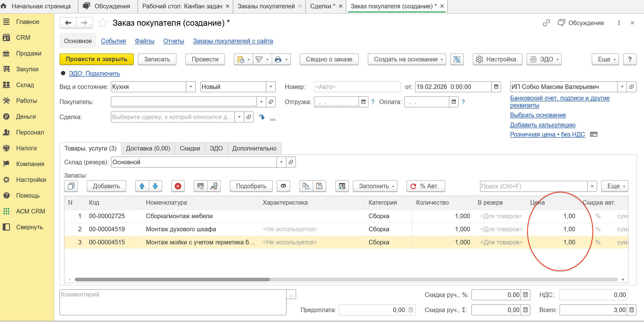The image size is (644, 324).
Task: Toggle the eye visibility button
Action: (x=283, y=186)
